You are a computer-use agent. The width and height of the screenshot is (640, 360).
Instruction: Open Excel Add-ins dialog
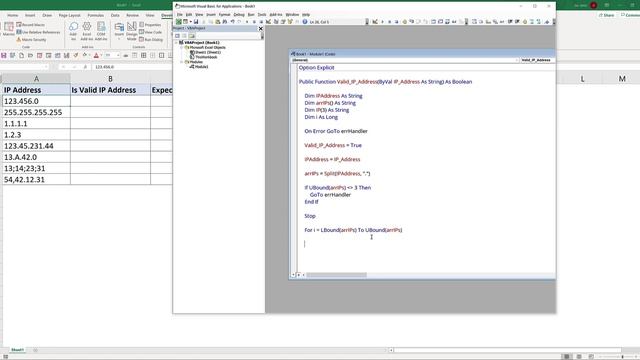click(87, 31)
